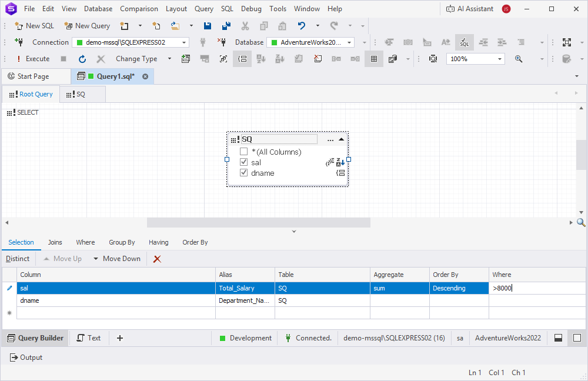Uncheck the sal column checkbox
This screenshot has width=588, height=381.
tap(243, 162)
